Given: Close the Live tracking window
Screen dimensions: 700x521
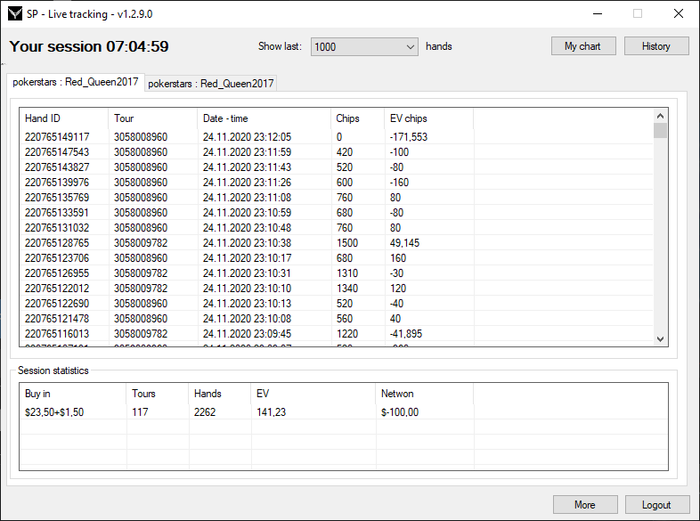Looking at the screenshot, I should pyautogui.click(x=679, y=14).
